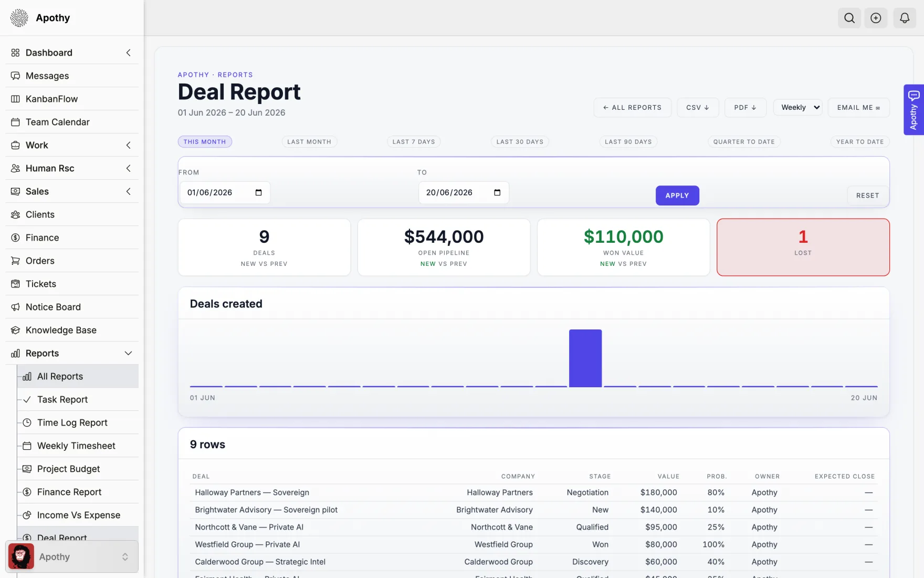Click the Apothy user avatar

point(21,556)
